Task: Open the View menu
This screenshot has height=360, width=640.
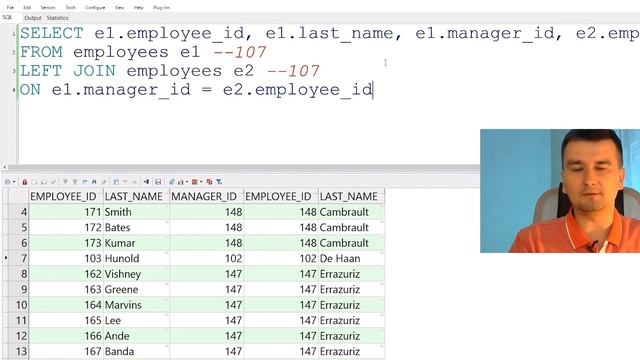Action: click(x=119, y=7)
